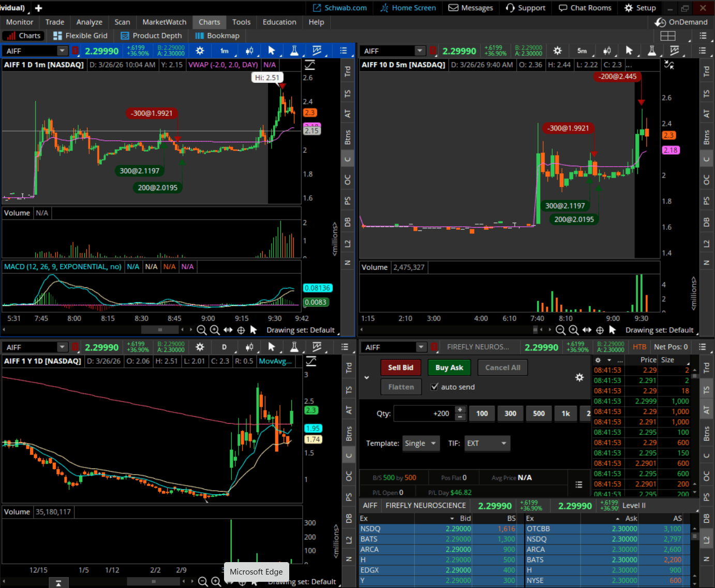
Task: Toggle Trd sidebar button on 1m chart
Action: point(348,71)
